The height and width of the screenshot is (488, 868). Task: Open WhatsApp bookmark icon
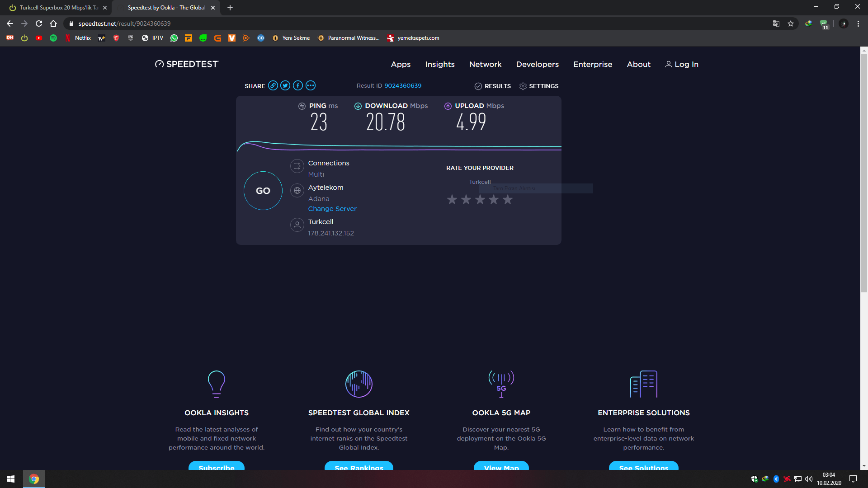tap(174, 38)
